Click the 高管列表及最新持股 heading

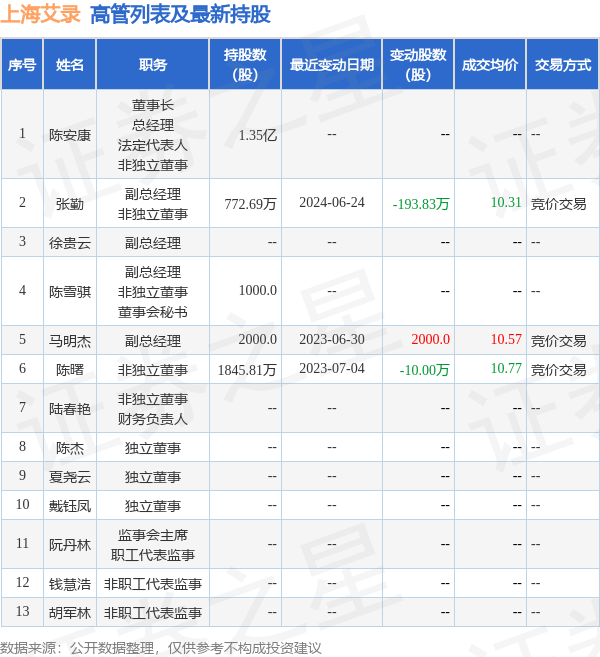(x=181, y=14)
